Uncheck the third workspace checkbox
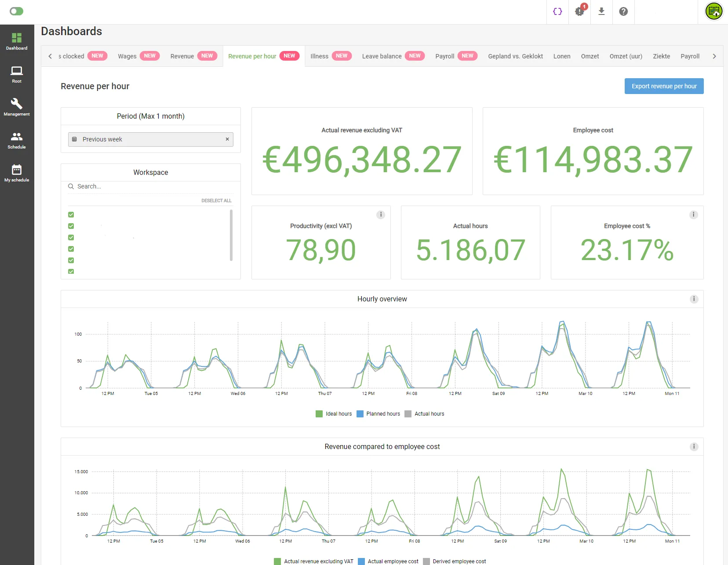This screenshot has height=565, width=728. click(71, 238)
